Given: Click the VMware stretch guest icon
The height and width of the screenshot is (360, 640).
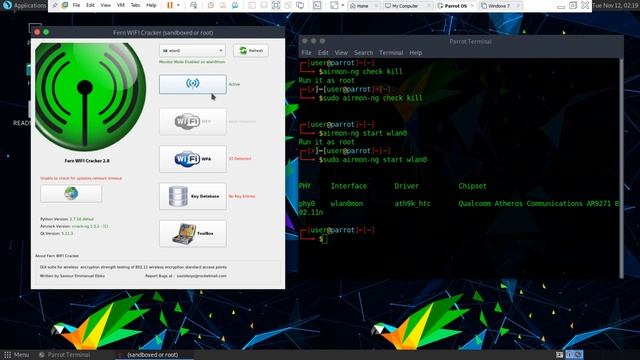Looking at the screenshot, I should coord(334,5).
